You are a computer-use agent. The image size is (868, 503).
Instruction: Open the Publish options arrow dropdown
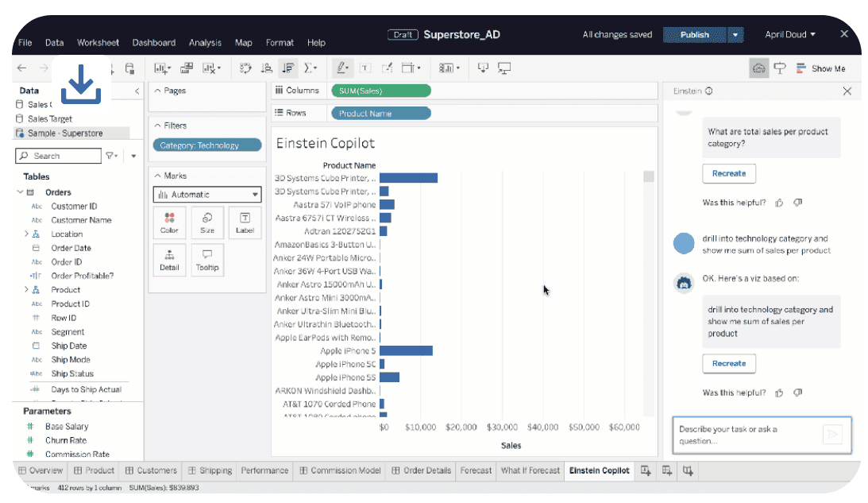point(735,35)
